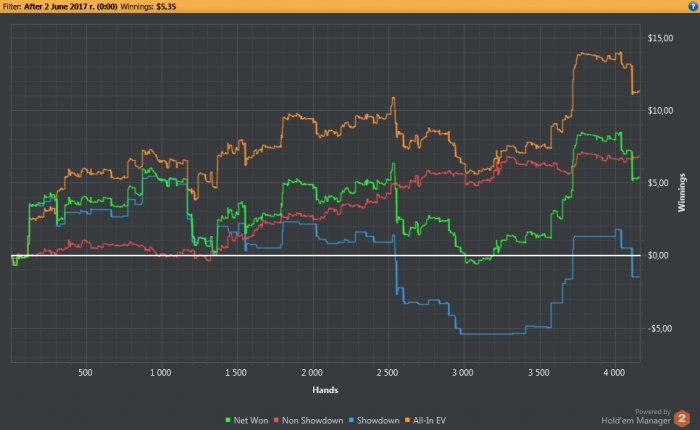Click the -$5,00 axis label
Screen dimensions: 700x430
[659, 329]
